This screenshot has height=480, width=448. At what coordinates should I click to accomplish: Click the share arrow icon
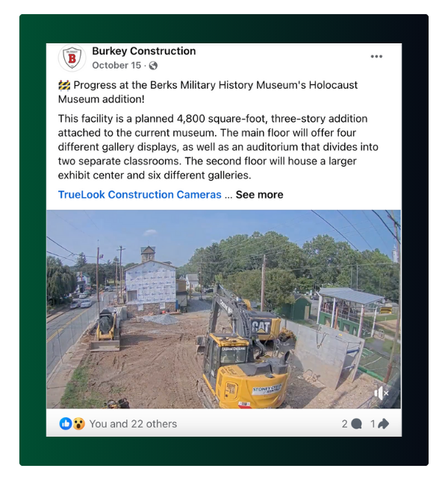383,424
